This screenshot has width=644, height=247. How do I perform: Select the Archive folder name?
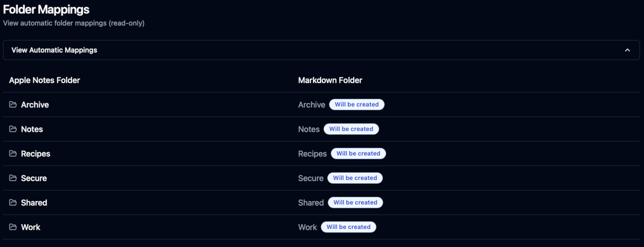coord(35,104)
